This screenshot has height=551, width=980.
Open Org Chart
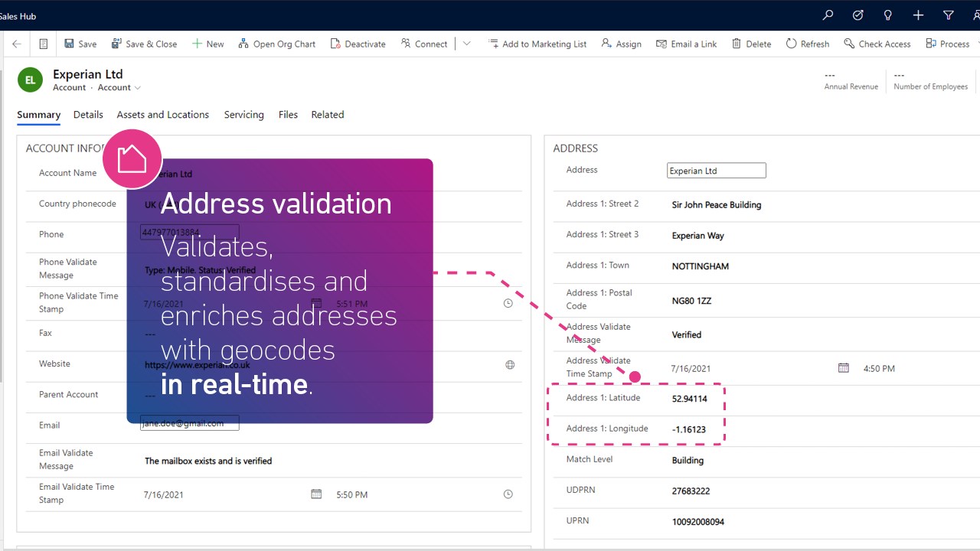pos(276,44)
